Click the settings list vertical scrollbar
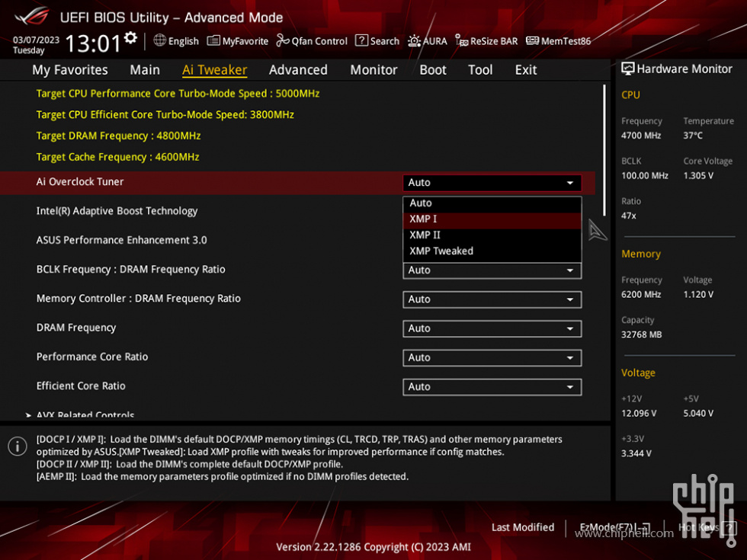 [x=604, y=150]
